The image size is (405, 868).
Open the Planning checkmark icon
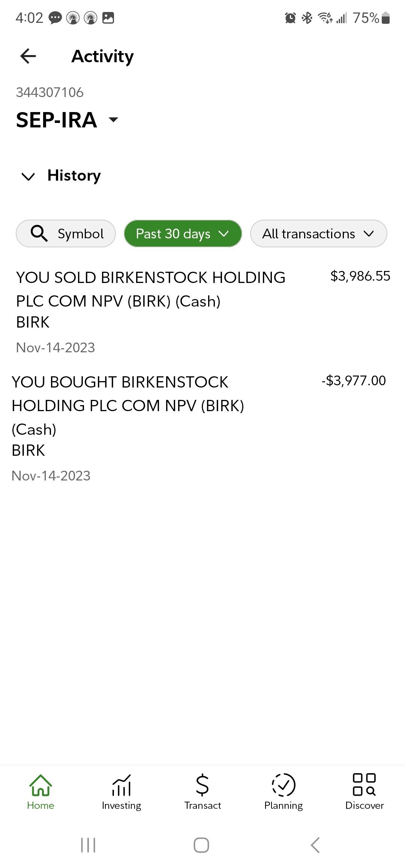[283, 785]
